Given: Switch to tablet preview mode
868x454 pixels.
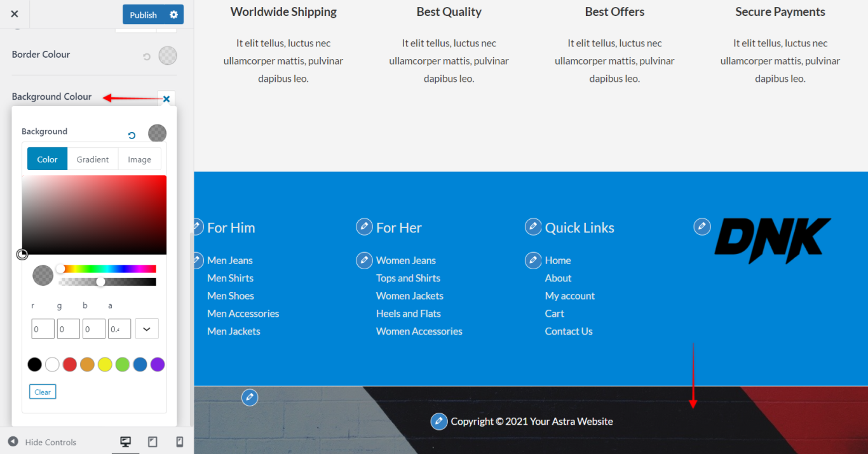Looking at the screenshot, I should click(x=153, y=442).
